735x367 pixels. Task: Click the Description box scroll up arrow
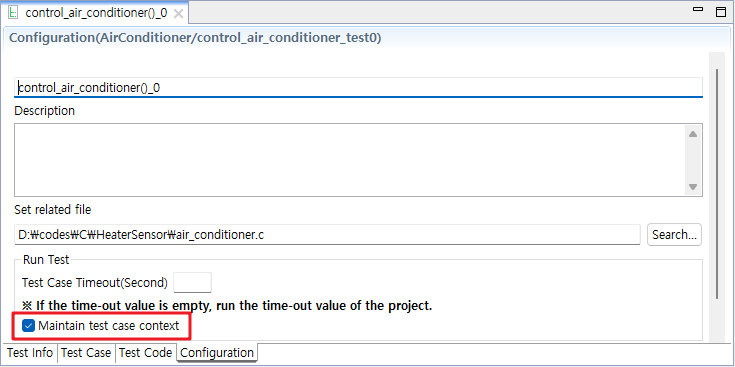pos(693,135)
